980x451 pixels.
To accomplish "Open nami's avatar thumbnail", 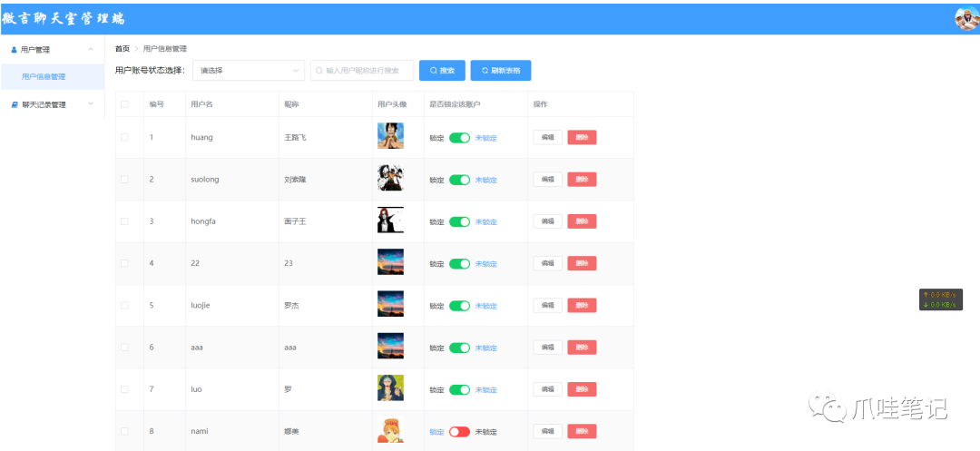I will [390, 430].
